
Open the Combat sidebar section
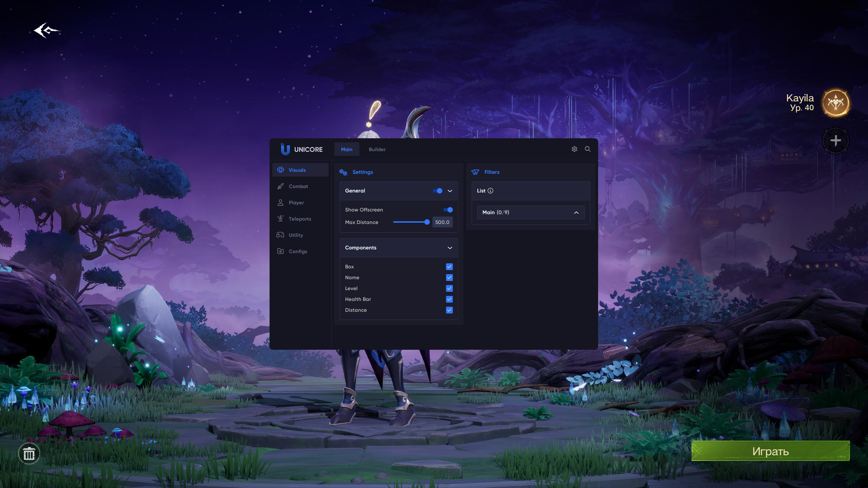[298, 186]
